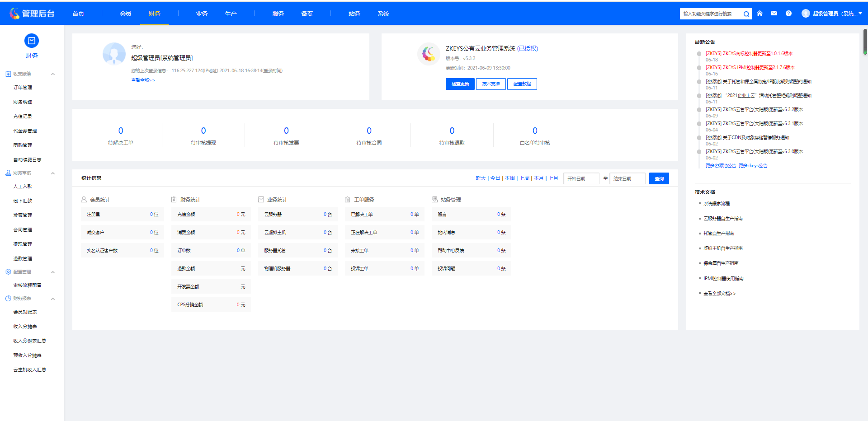Open the 备案 top menu

[307, 14]
